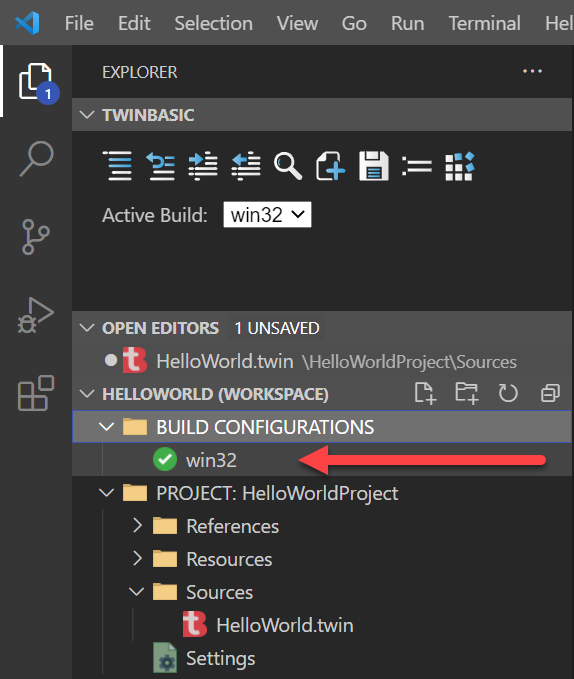The width and height of the screenshot is (574, 679).
Task: Click the twinBASIC grid blocks icon
Action: tap(460, 166)
